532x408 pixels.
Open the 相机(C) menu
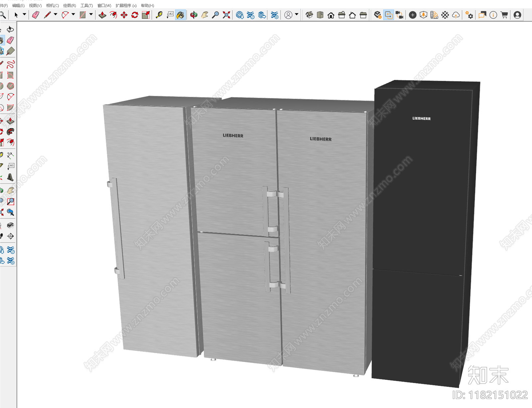click(x=52, y=6)
